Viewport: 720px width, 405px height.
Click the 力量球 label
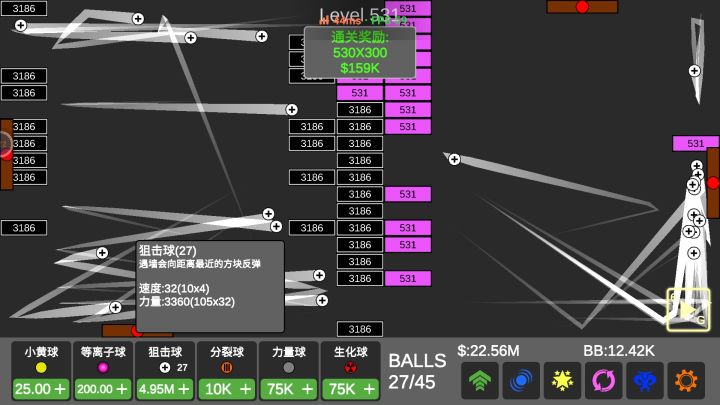[x=288, y=352]
